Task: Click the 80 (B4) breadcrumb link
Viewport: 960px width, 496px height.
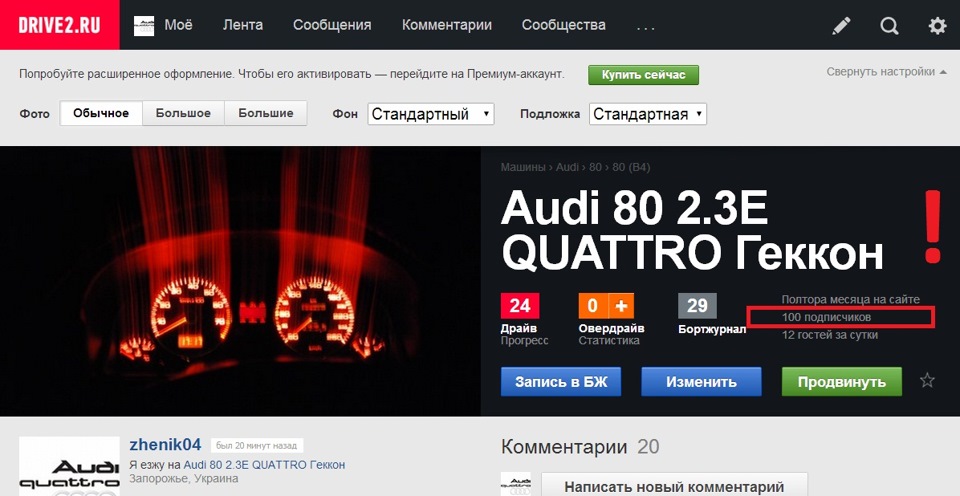Action: coord(631,167)
